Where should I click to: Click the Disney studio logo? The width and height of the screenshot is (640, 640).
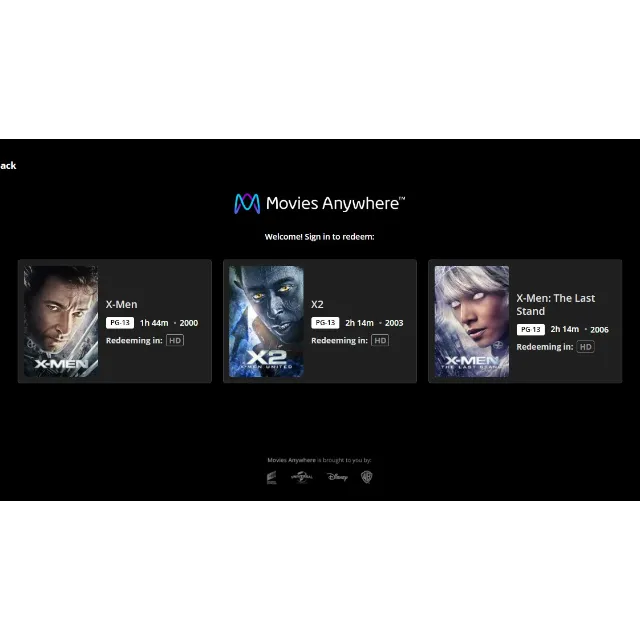337,477
